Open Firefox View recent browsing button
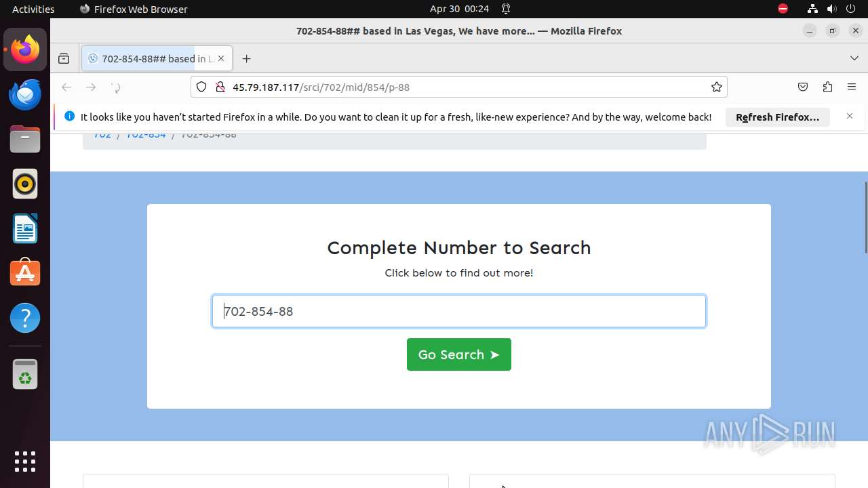Image resolution: width=868 pixels, height=488 pixels. coord(64,59)
